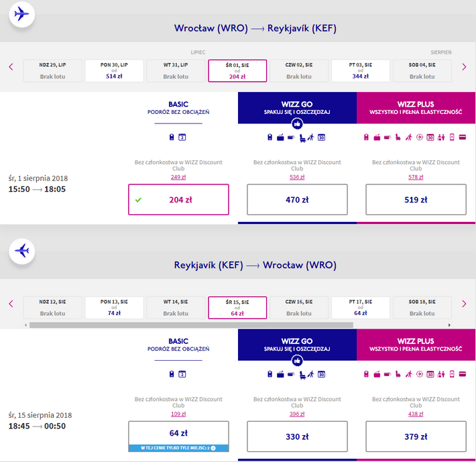Viewport: 476px width, 462px height.
Task: Click the return flight airplane icon
Action: click(x=22, y=251)
